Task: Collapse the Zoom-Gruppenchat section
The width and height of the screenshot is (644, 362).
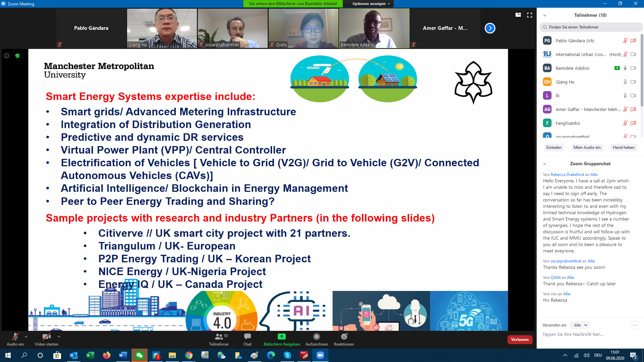Action: pos(545,164)
